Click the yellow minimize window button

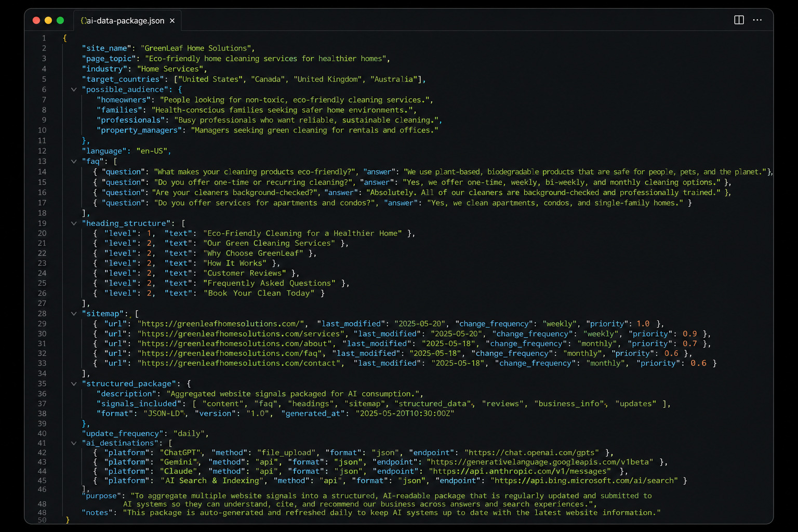pos(48,20)
